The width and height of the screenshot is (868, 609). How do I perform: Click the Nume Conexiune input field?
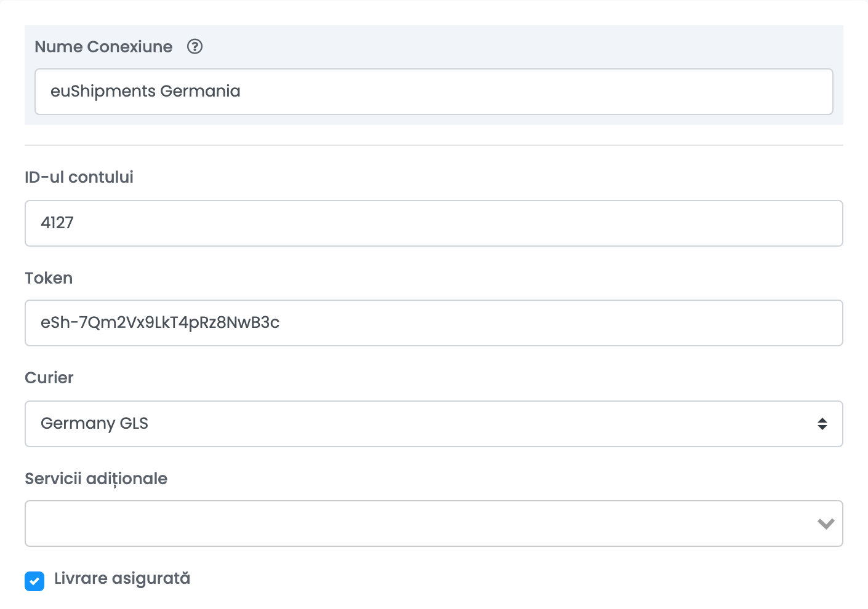[x=434, y=92]
